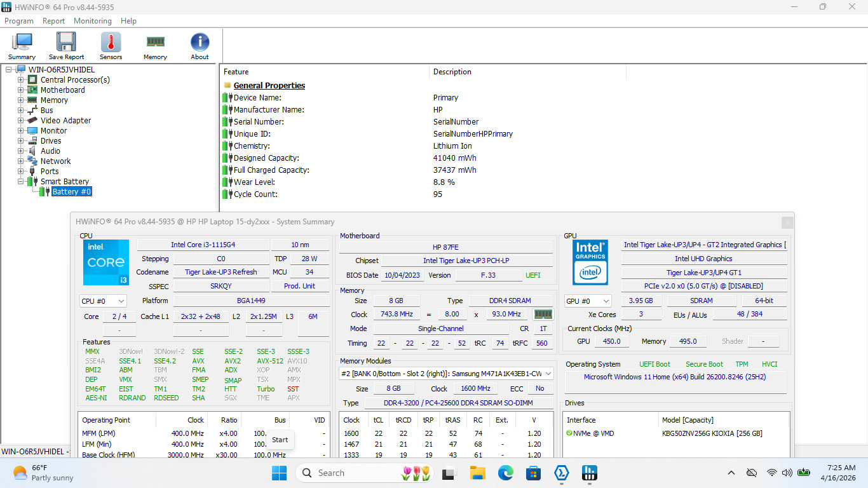Click the UEFI Boot label
Screen dimensions: 868x488
pyautogui.click(x=654, y=364)
